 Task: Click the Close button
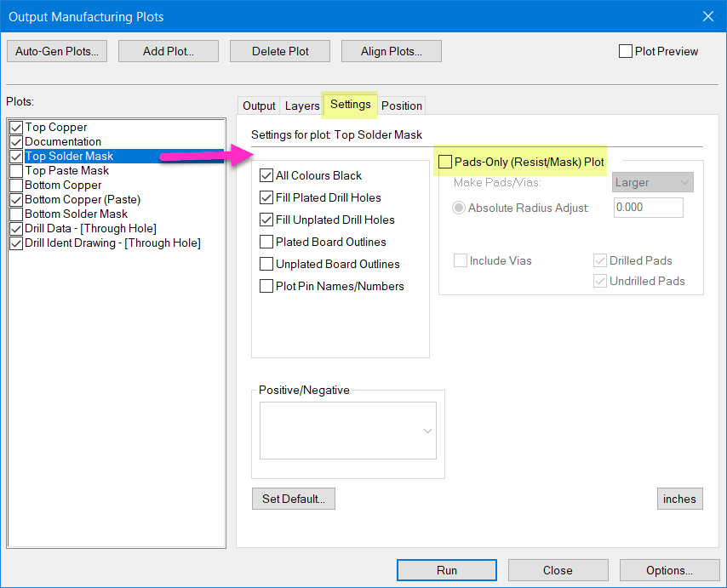[558, 570]
